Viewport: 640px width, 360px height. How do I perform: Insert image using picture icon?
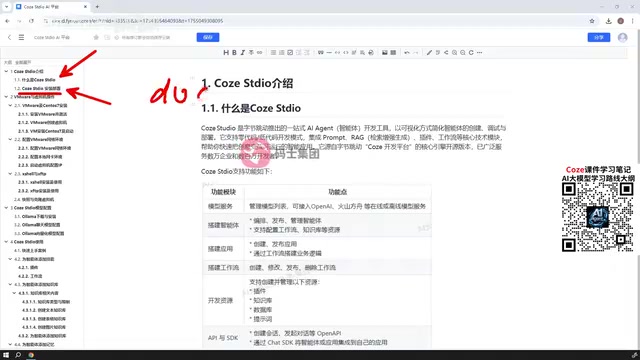384,53
